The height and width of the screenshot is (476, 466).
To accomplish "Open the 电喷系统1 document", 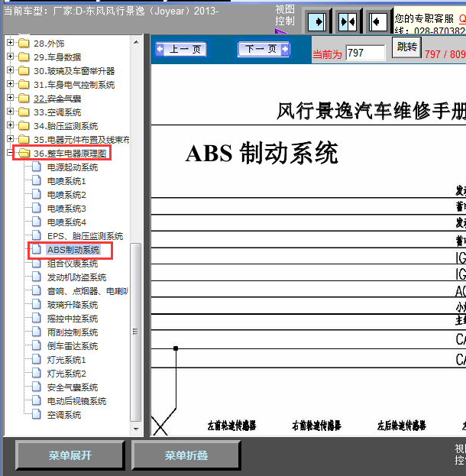I will [66, 181].
